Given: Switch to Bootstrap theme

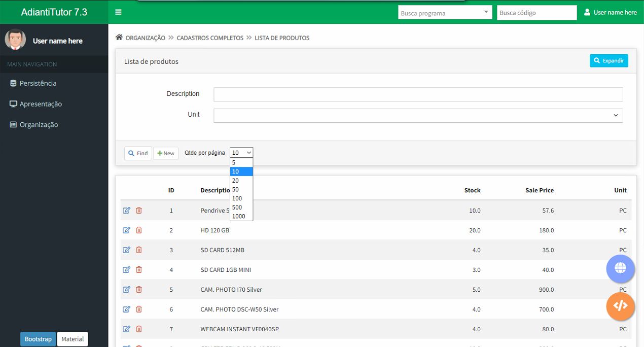Looking at the screenshot, I should click(x=38, y=339).
